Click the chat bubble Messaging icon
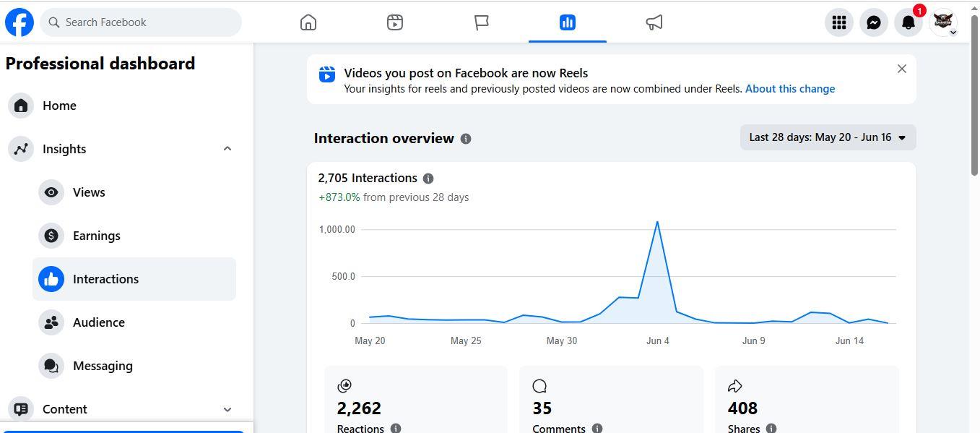The height and width of the screenshot is (433, 980). click(x=51, y=366)
